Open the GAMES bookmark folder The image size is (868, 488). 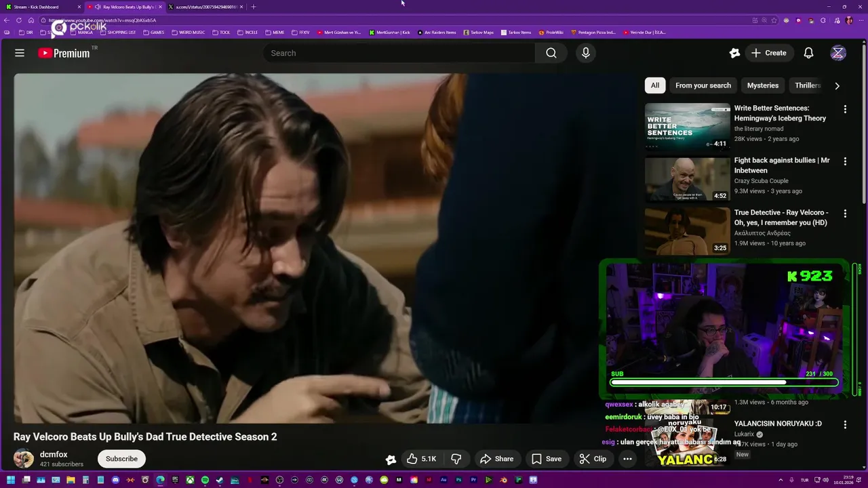point(153,32)
